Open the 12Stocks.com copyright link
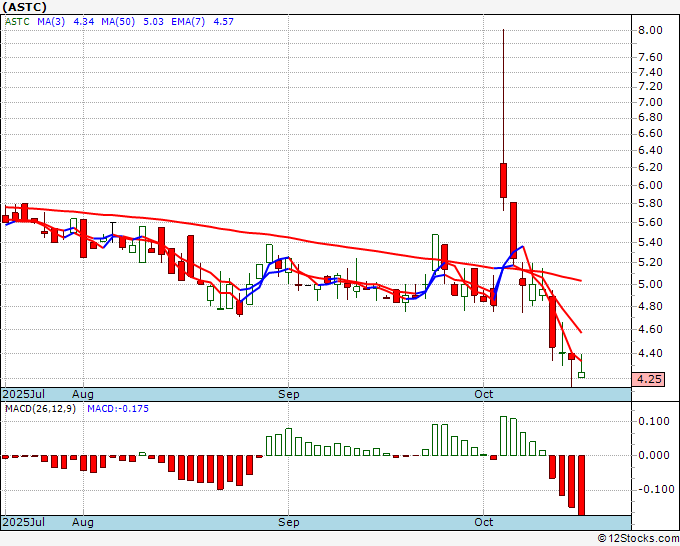This screenshot has width=680, height=546. click(x=638, y=539)
